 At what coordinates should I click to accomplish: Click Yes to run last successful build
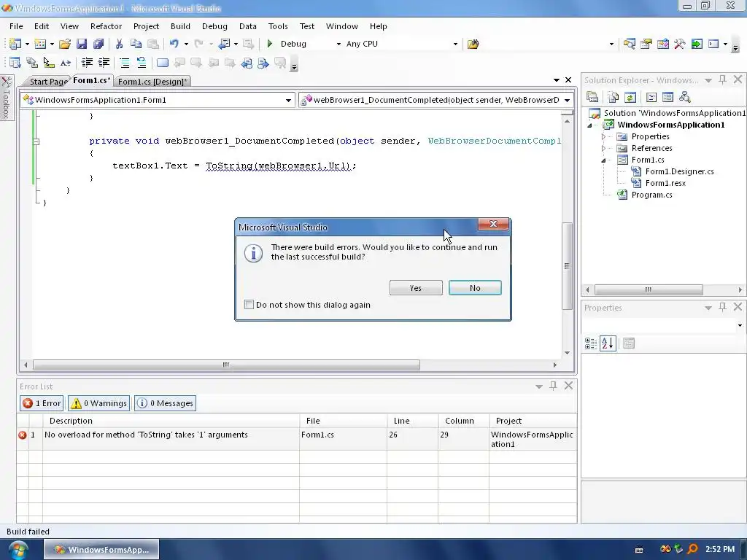(x=416, y=287)
